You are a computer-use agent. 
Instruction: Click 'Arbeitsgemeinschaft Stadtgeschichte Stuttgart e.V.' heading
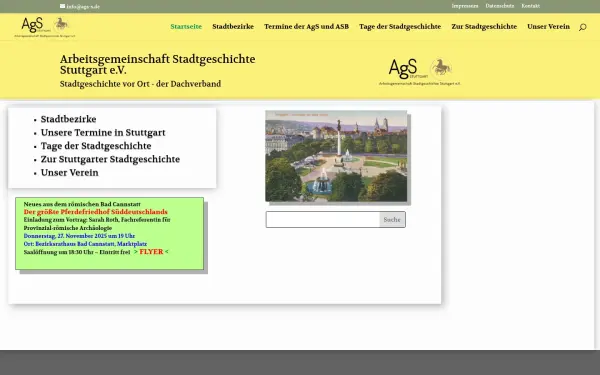(157, 65)
